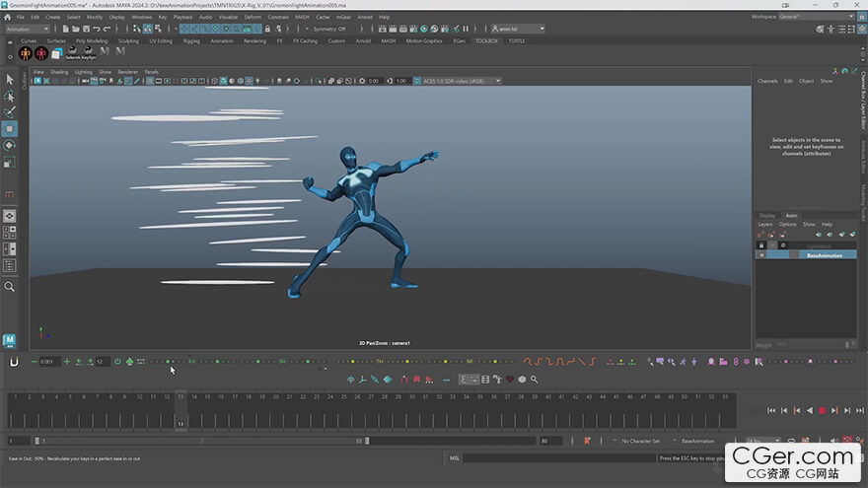Choose the Paint Selection tool
The height and width of the screenshot is (488, 868).
pos(9,112)
